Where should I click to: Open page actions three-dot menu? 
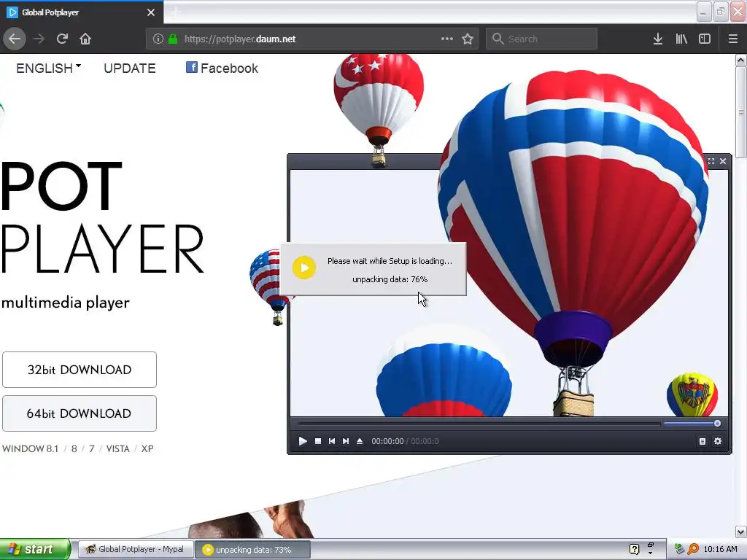click(x=447, y=39)
